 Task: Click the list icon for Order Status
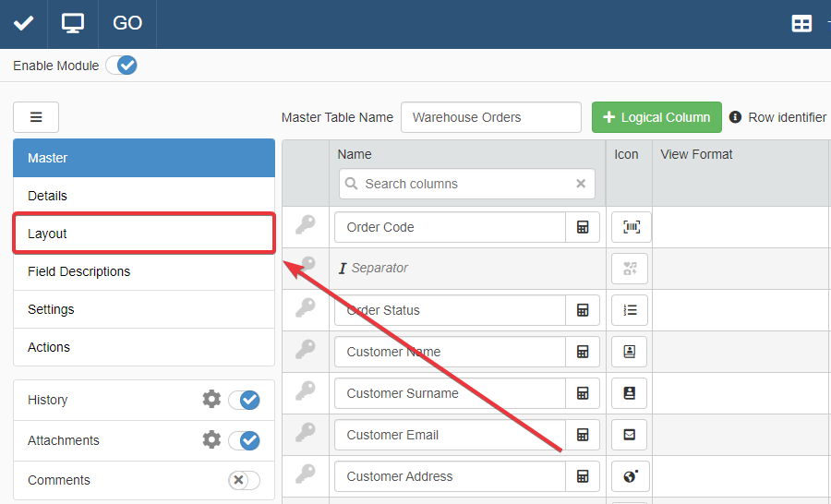click(630, 310)
